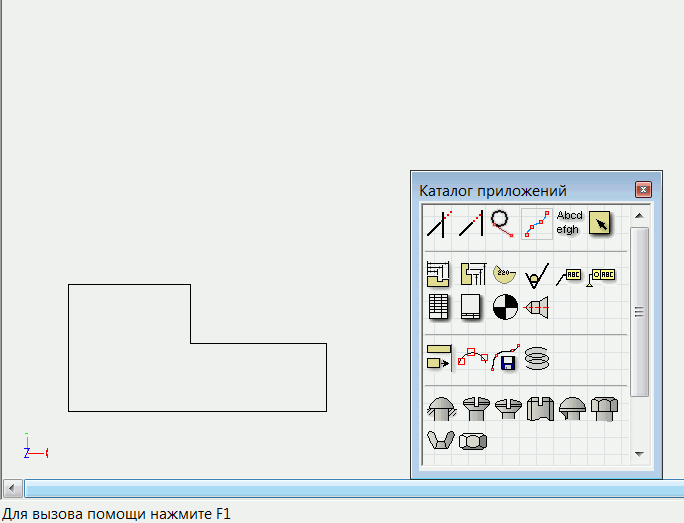The image size is (684, 523).
Task: Click status text Для вызова помощи нажмите F1
Action: pyautogui.click(x=116, y=514)
